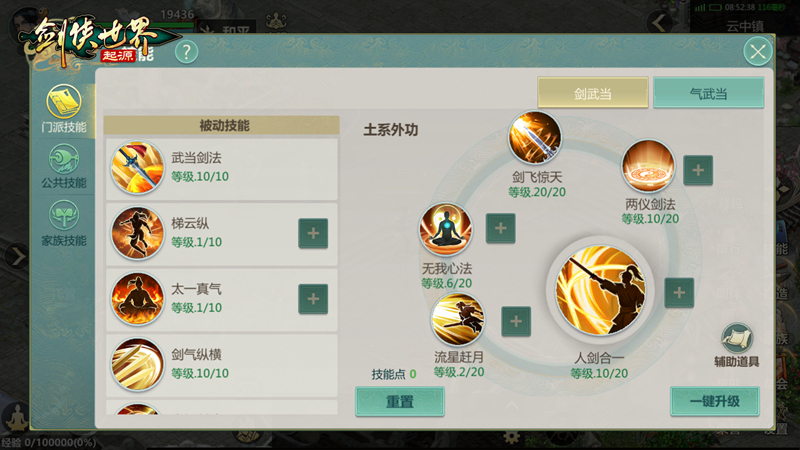Select the 流星赶月 skill icon
The image size is (800, 450).
tap(457, 319)
